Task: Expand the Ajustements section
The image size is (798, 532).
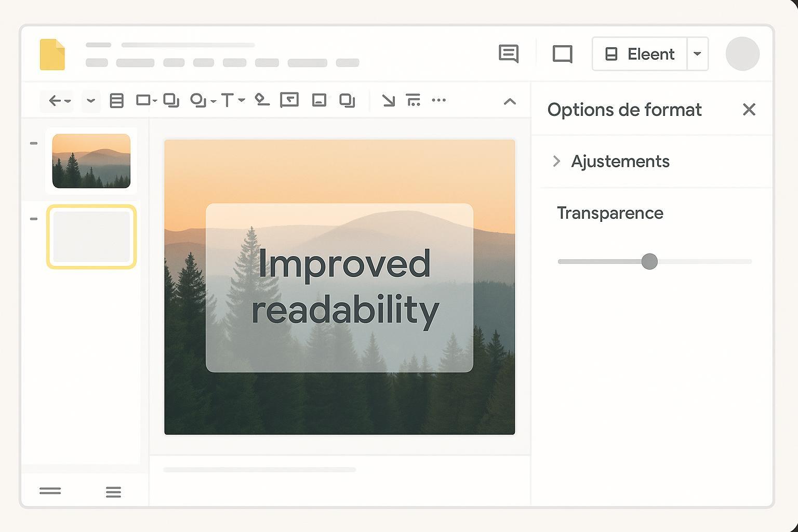Action: pyautogui.click(x=556, y=162)
